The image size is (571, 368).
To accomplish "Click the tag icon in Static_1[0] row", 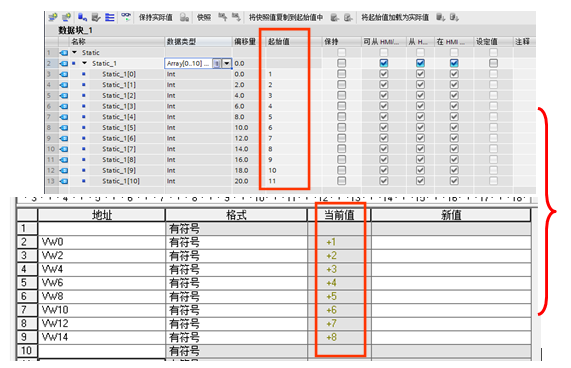I will (x=64, y=74).
